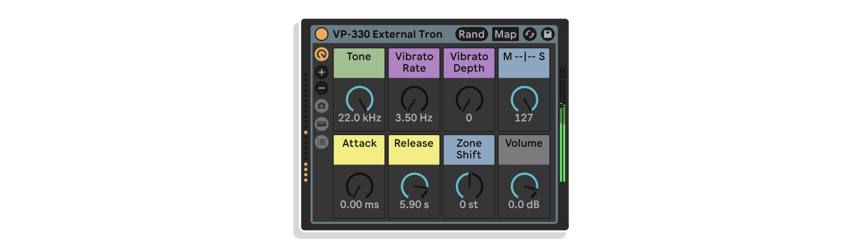This screenshot has height=249, width=868.
Task: Click the VP-330 External Tron title
Action: [x=387, y=34]
